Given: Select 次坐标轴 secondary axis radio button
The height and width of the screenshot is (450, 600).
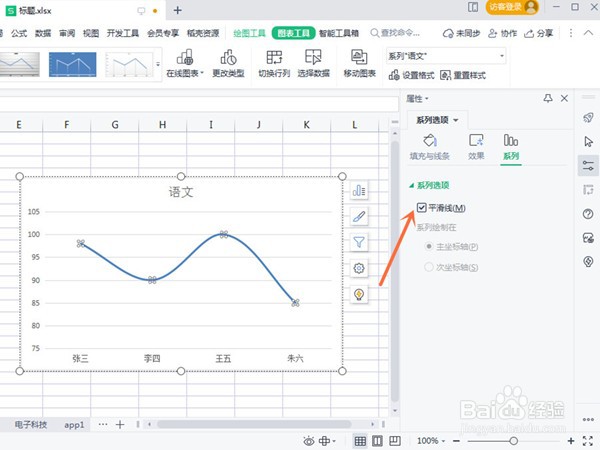Looking at the screenshot, I should pyautogui.click(x=429, y=267).
